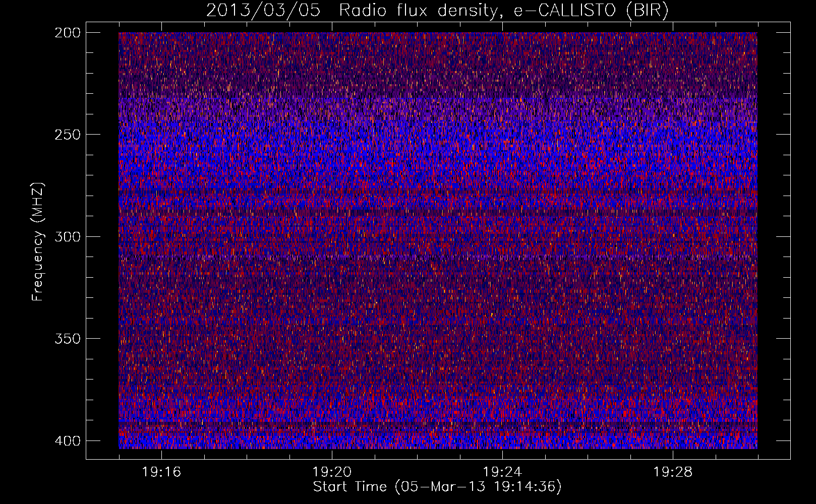
Task: Click the 400 frequency tick label
Action: point(67,440)
